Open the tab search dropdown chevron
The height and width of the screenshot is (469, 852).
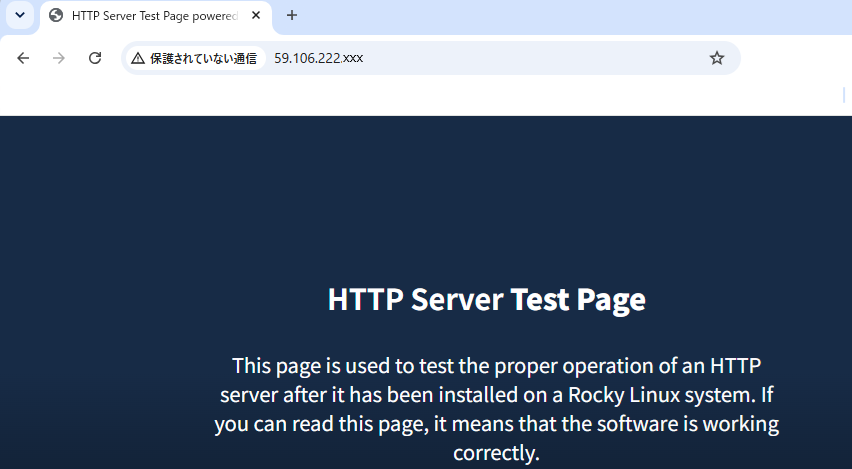point(20,15)
